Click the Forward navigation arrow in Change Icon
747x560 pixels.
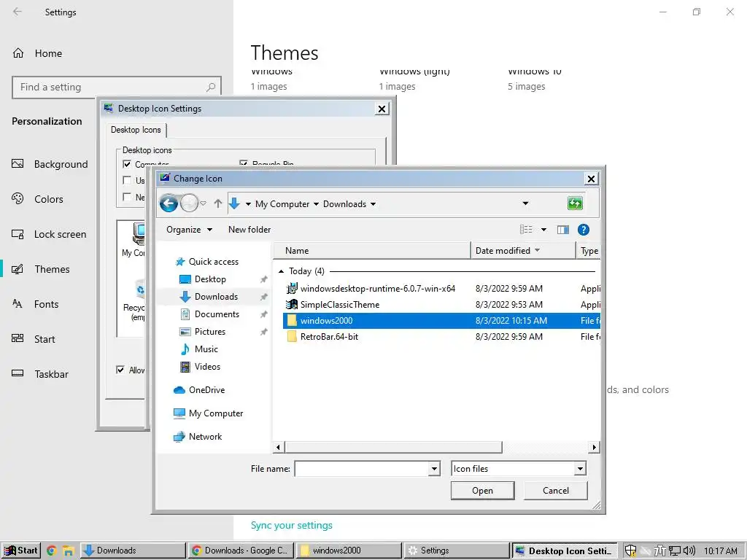[x=189, y=203]
